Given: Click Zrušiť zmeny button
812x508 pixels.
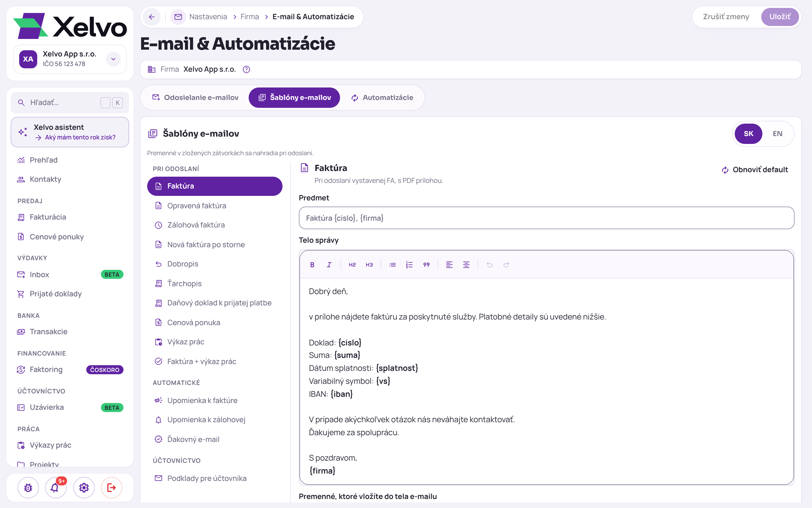Looking at the screenshot, I should click(x=726, y=17).
